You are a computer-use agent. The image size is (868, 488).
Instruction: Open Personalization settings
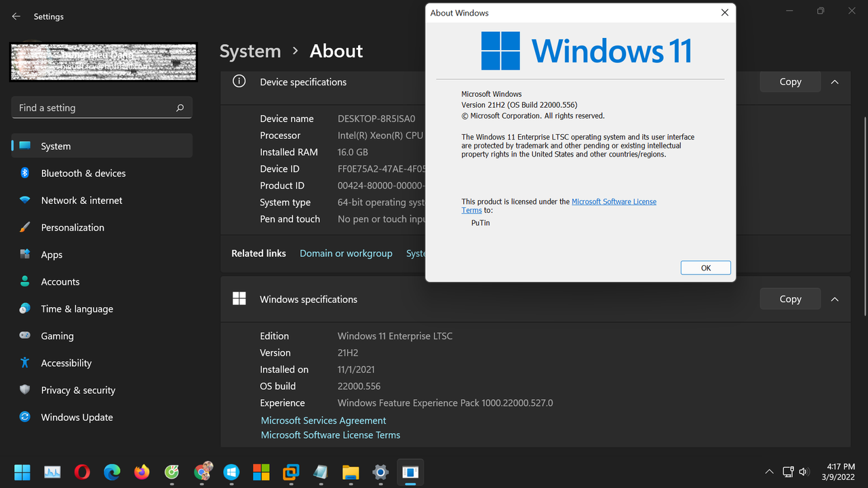tap(102, 227)
